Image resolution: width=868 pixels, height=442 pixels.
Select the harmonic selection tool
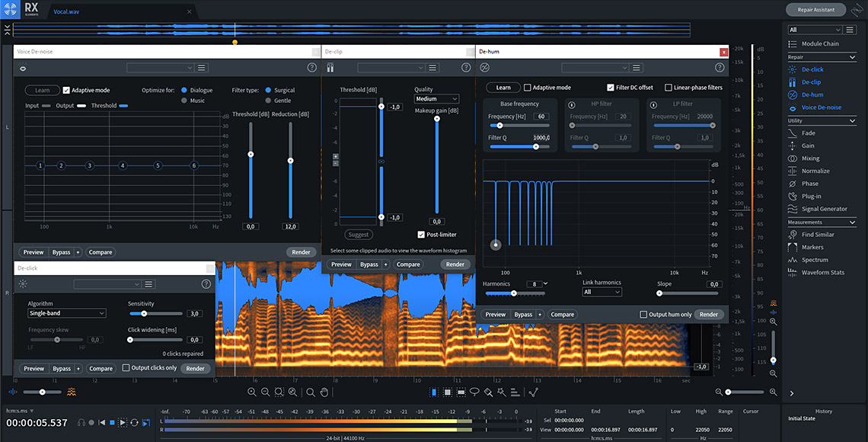click(515, 392)
